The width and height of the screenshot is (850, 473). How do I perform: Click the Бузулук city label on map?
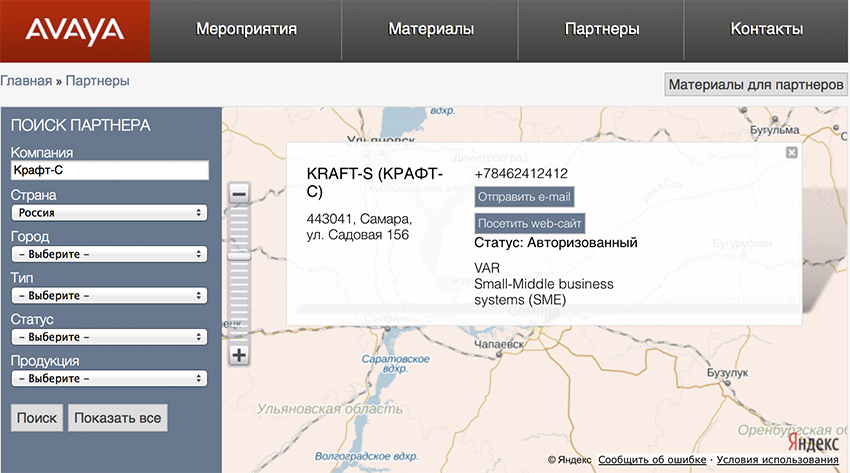727,373
